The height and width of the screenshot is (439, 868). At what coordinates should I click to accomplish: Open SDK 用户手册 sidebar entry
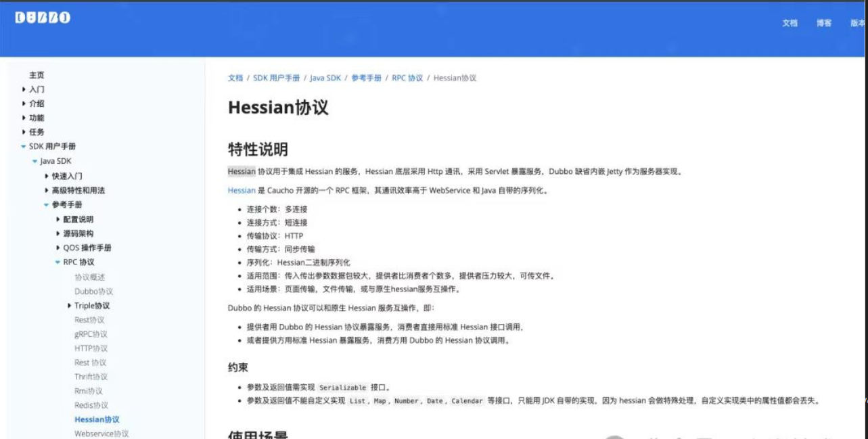pyautogui.click(x=53, y=146)
